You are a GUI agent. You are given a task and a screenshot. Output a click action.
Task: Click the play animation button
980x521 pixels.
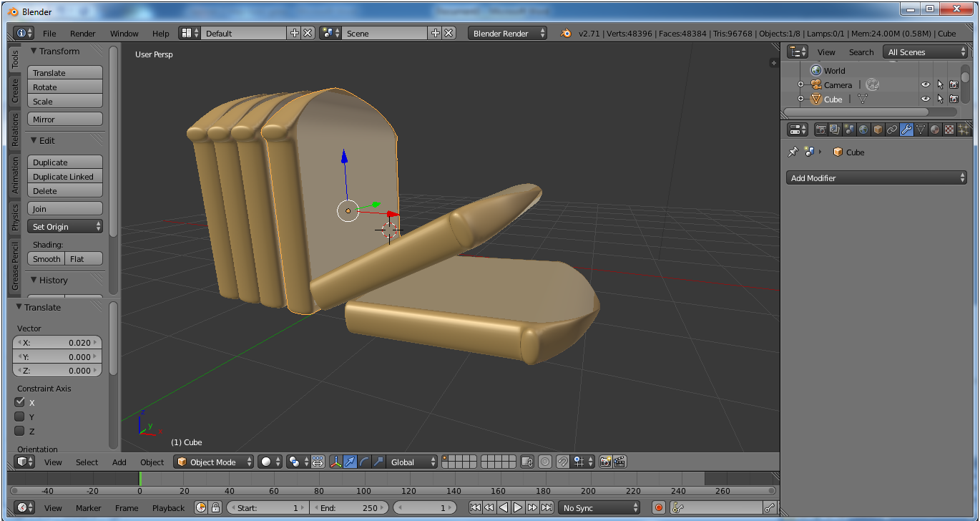[x=518, y=507]
